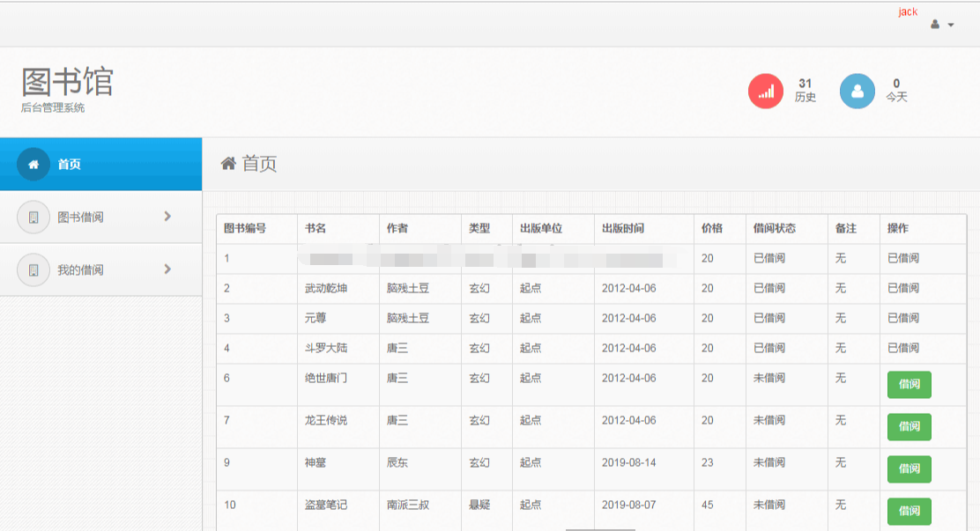The image size is (980, 531).
Task: Open the account dropdown beside the avatar
Action: pyautogui.click(x=950, y=25)
